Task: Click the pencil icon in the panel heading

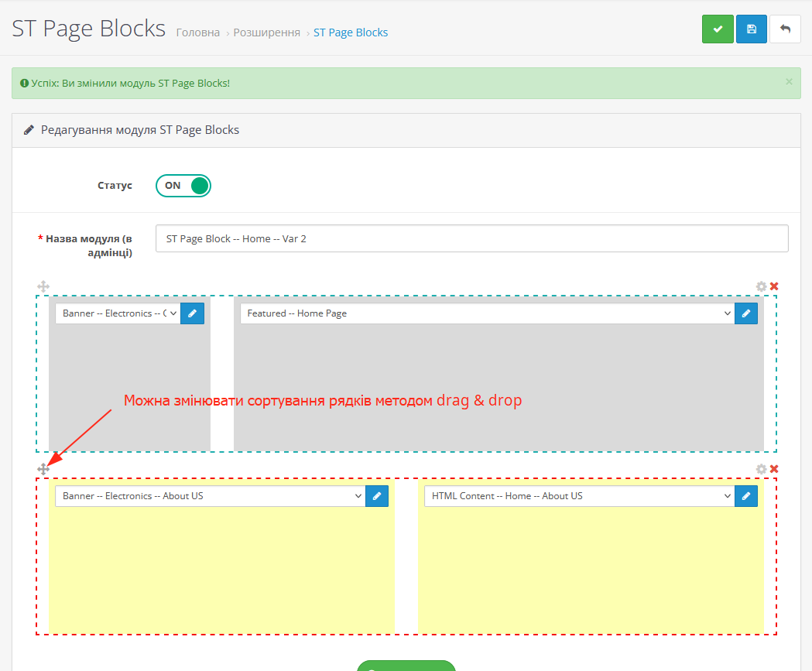Action: point(29,130)
